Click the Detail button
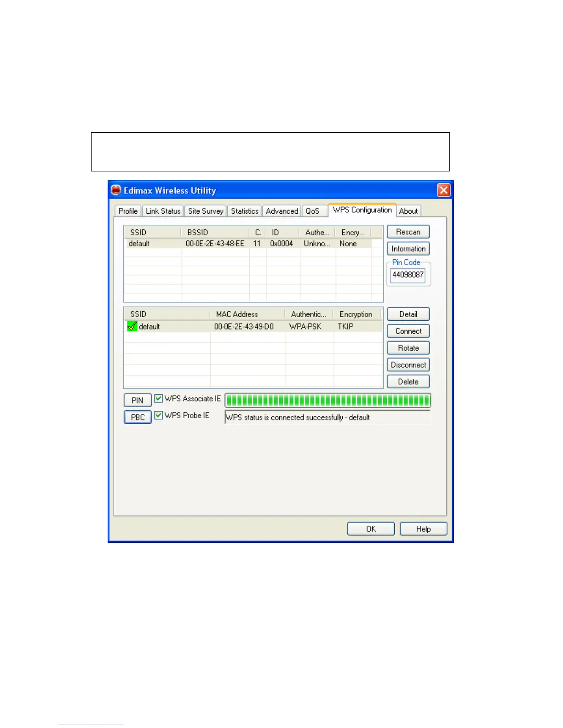This screenshot has width=563, height=728. (408, 314)
